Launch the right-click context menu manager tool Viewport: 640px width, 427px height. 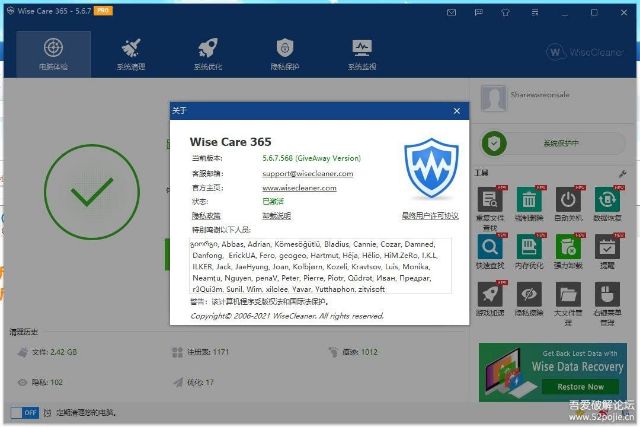(607, 294)
